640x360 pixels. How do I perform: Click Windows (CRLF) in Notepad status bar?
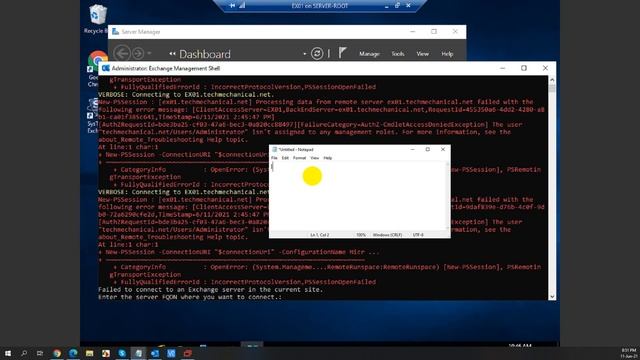pyautogui.click(x=387, y=235)
